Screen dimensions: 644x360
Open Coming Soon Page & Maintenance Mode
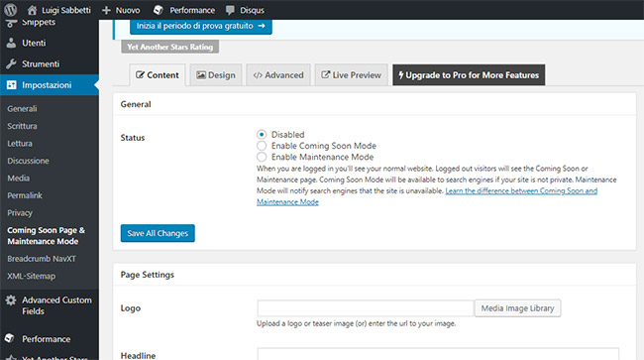pyautogui.click(x=46, y=235)
